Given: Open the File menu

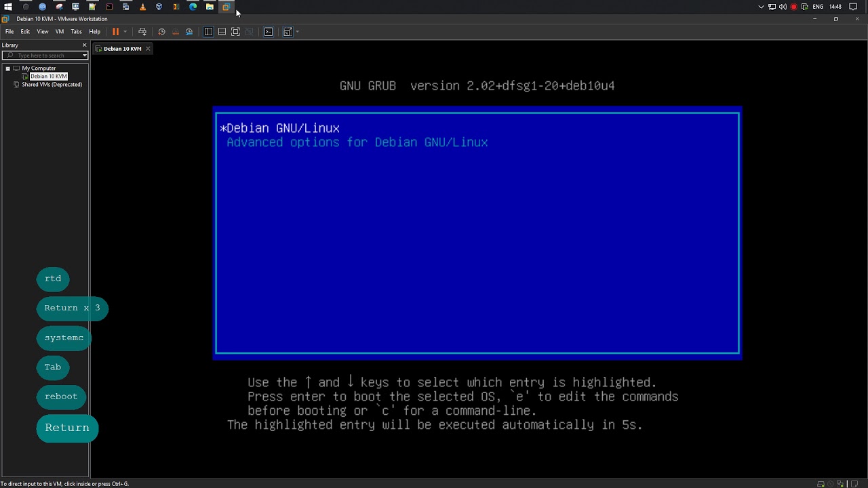Looking at the screenshot, I should (9, 32).
